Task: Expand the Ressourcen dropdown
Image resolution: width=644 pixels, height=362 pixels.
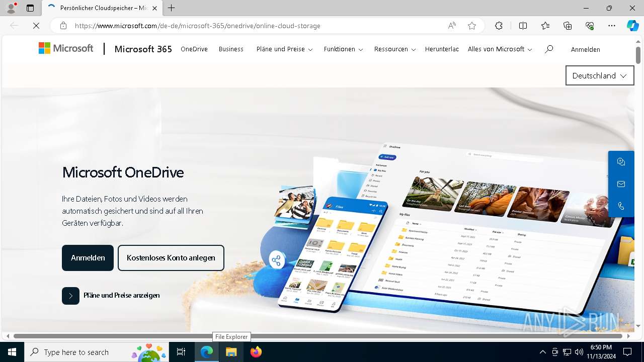Action: pos(394,49)
